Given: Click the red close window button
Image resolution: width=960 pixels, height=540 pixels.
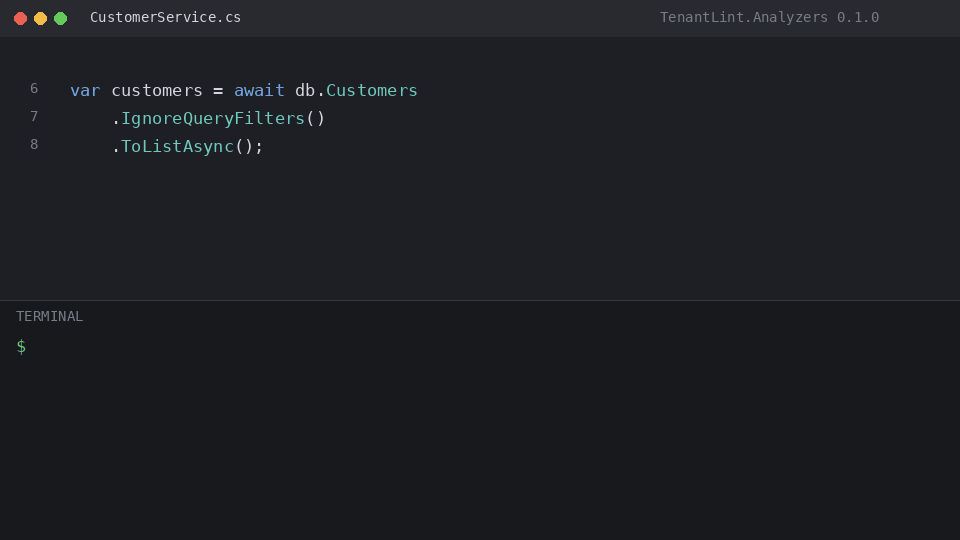Looking at the screenshot, I should pos(20,18).
